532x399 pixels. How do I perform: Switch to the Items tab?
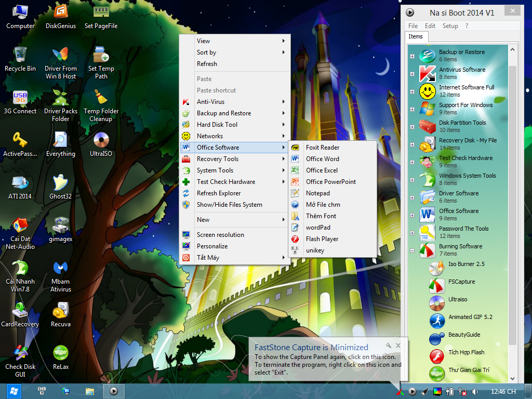click(x=416, y=37)
